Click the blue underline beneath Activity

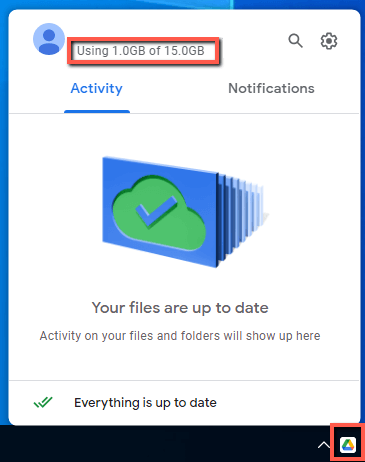[x=97, y=112]
